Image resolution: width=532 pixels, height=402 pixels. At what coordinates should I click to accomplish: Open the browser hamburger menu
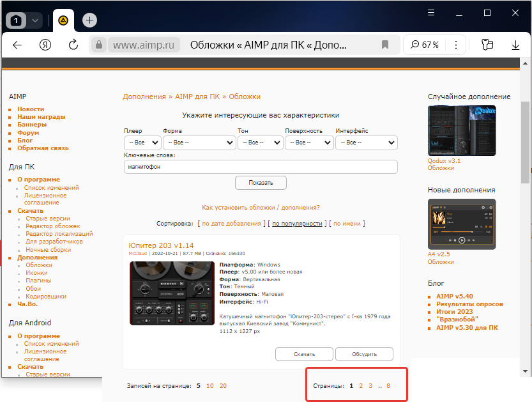431,13
